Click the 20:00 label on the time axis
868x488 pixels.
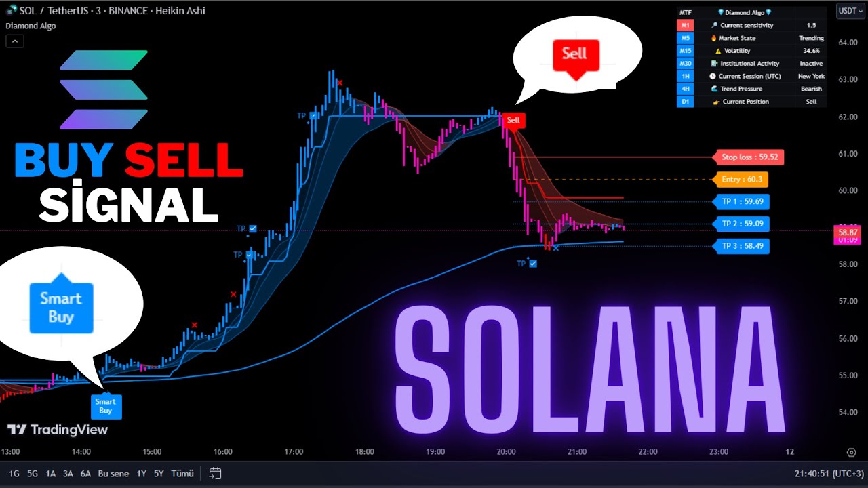506,451
